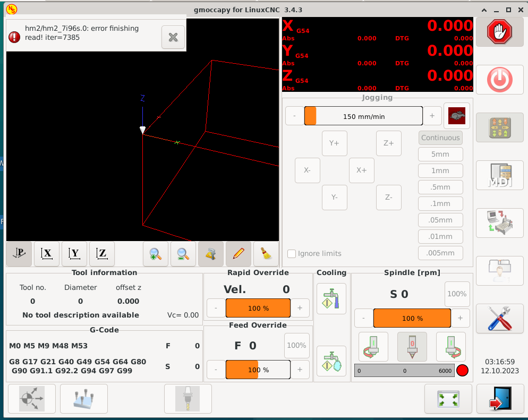Image resolution: width=528 pixels, height=420 pixels.
Task: Increase Rapid Override
Action: pyautogui.click(x=300, y=308)
